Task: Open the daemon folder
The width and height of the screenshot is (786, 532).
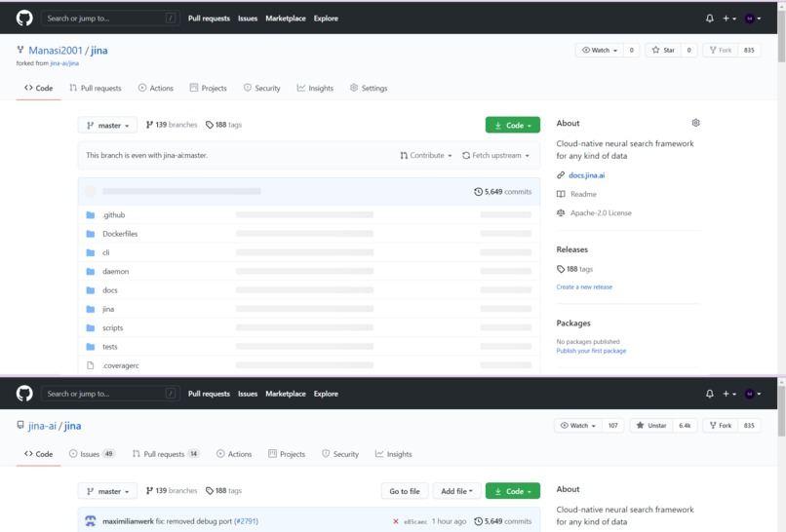Action: click(x=115, y=272)
